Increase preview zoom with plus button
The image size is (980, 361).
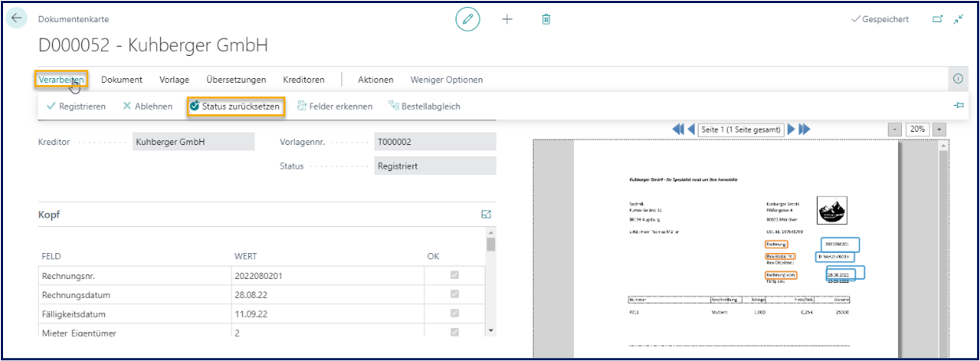(x=938, y=129)
